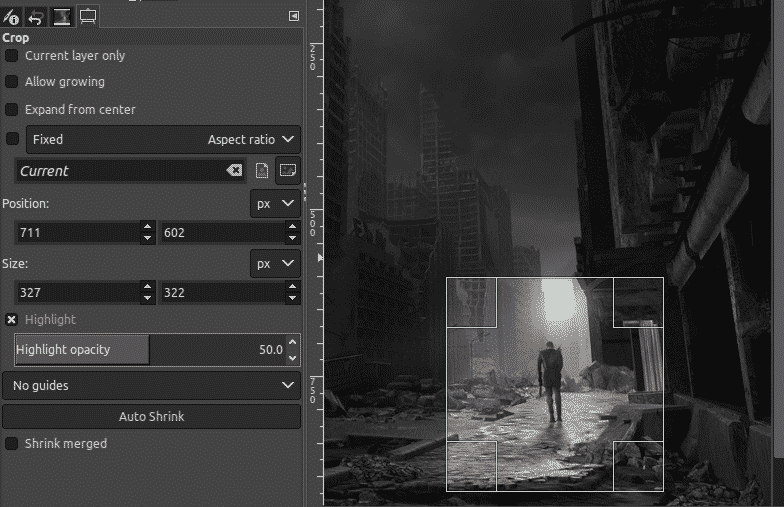Check the Allow growing option
The image size is (784, 507).
[12, 82]
